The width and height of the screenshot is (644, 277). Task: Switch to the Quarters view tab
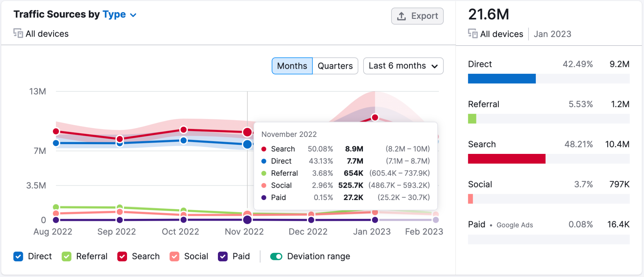pyautogui.click(x=335, y=66)
